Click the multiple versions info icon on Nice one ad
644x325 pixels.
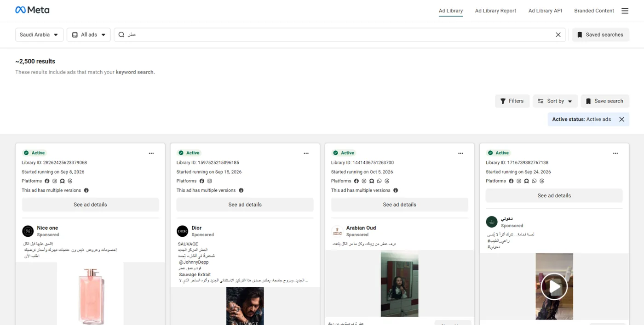click(86, 190)
